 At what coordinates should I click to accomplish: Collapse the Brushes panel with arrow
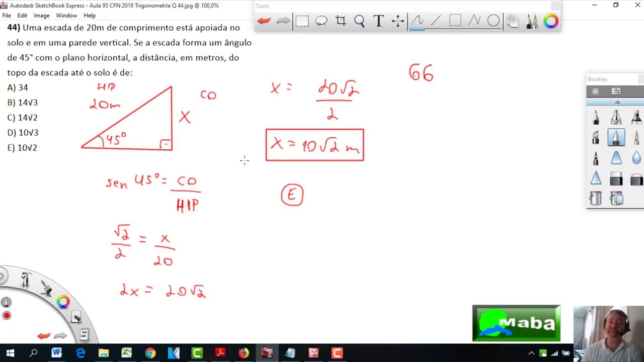point(617,102)
